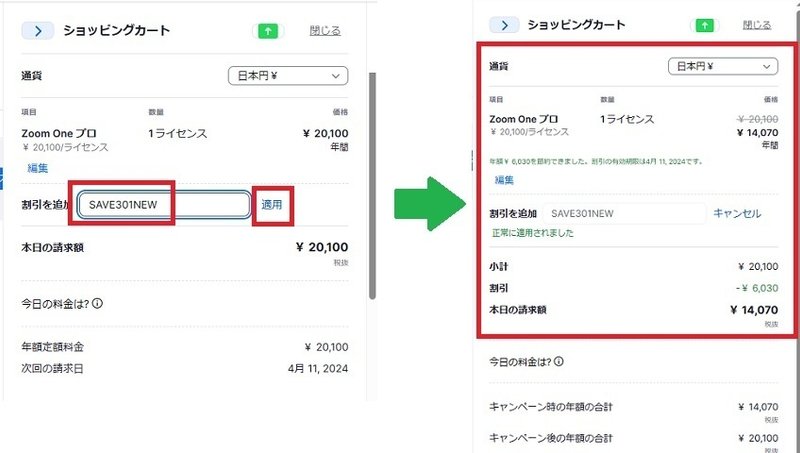Viewport: 800px width, 453px height.
Task: Click 適用 to apply discount code
Action: [271, 205]
